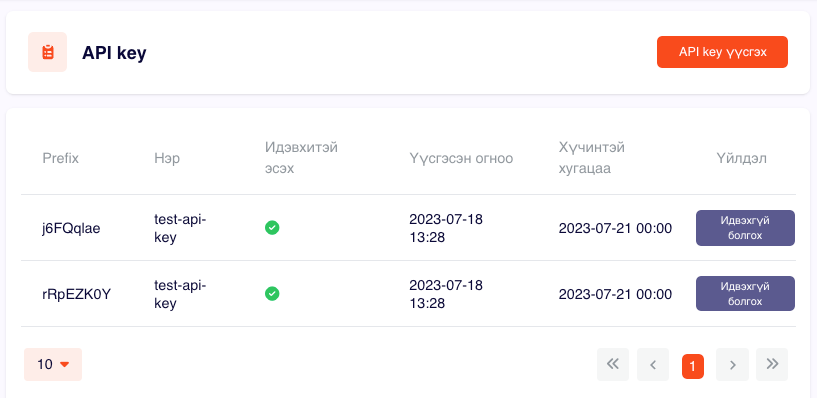Select the j6FQqlae prefix cell

coord(71,228)
